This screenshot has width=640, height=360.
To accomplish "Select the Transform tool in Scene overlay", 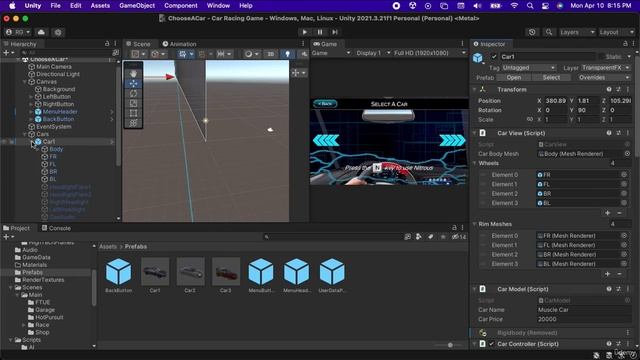I will (133, 123).
